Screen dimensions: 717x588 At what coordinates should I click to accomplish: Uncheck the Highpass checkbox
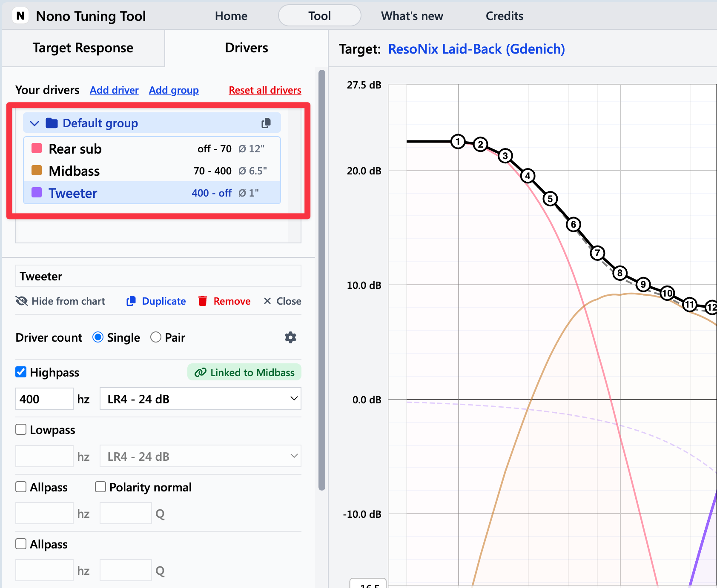coord(21,372)
